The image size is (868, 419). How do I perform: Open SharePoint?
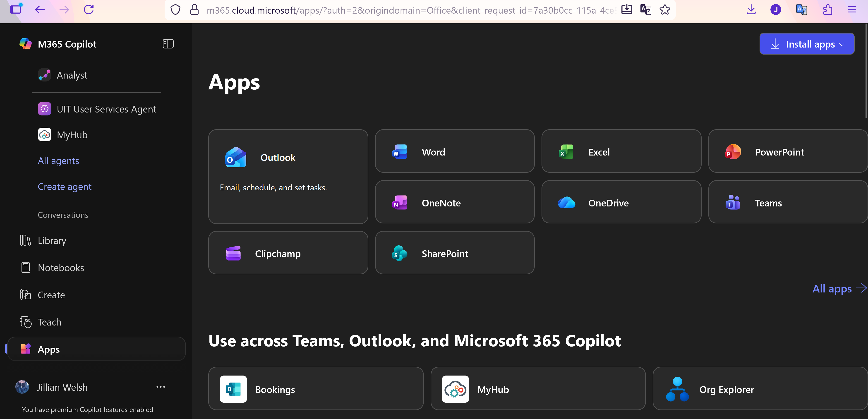455,253
